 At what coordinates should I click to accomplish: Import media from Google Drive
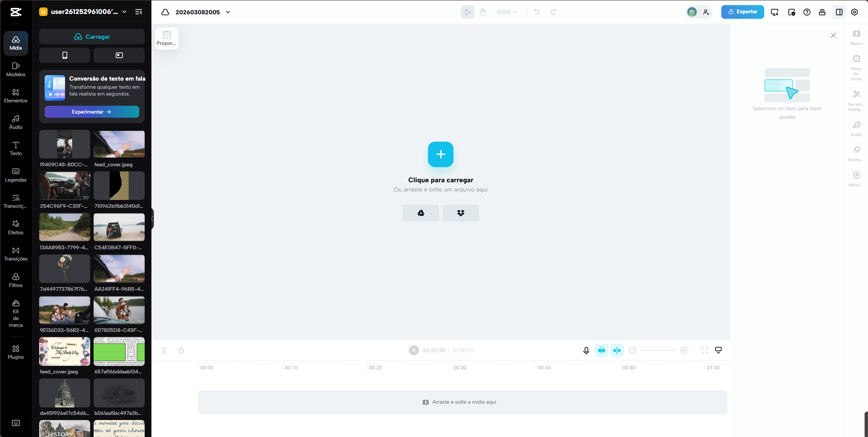click(x=420, y=213)
